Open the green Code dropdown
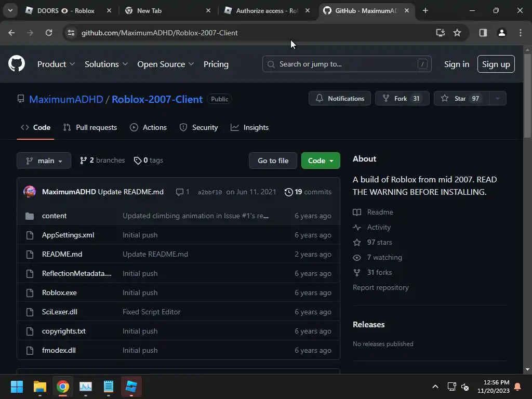The height and width of the screenshot is (399, 532). pos(321,161)
